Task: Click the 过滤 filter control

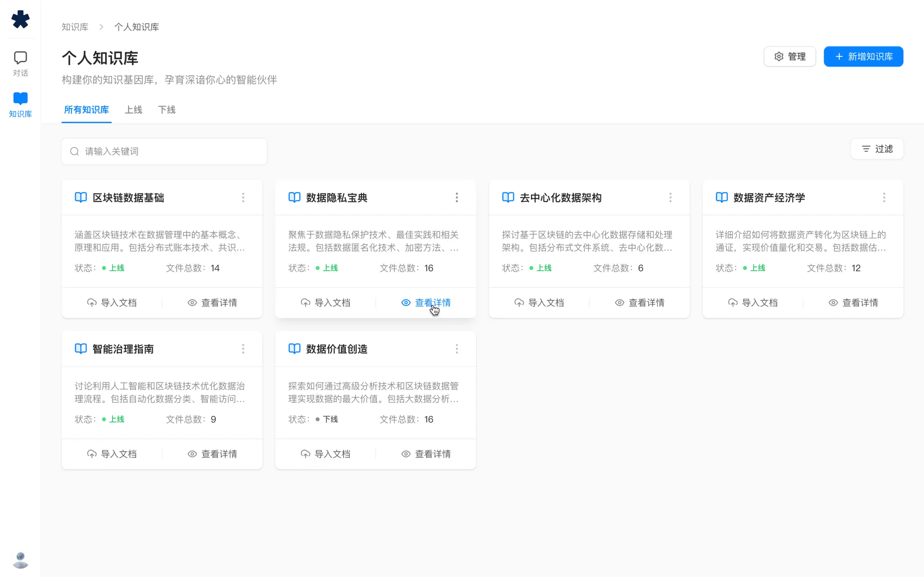Action: [877, 149]
